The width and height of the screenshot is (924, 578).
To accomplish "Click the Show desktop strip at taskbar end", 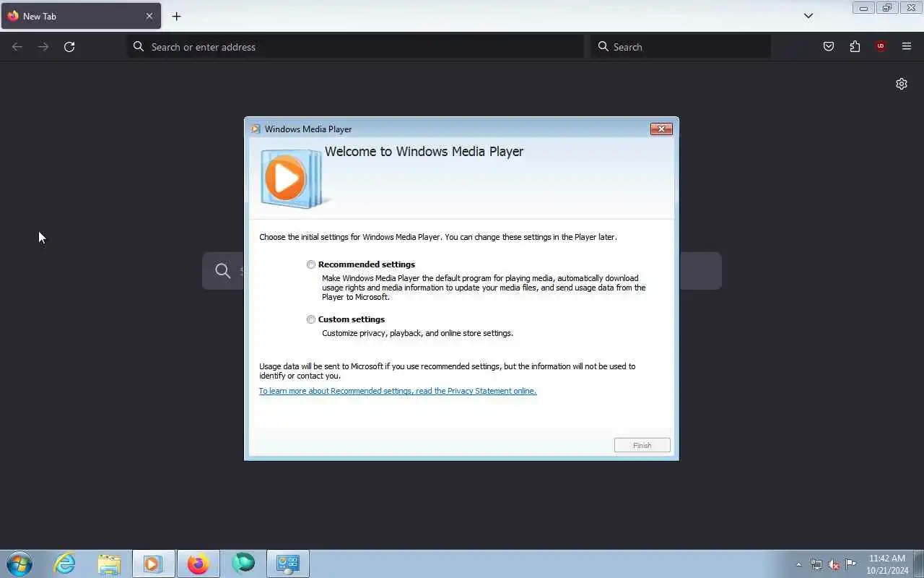I will [918, 564].
